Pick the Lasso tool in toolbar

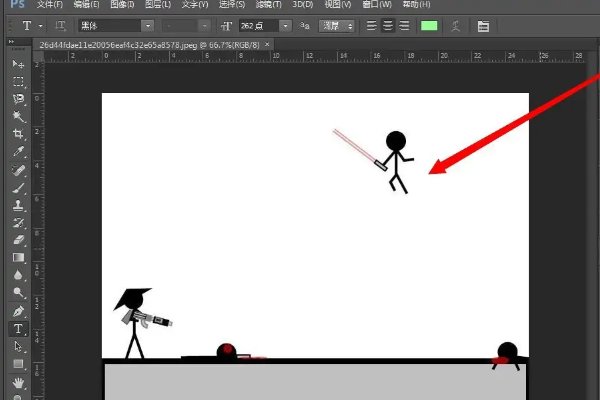pos(18,99)
